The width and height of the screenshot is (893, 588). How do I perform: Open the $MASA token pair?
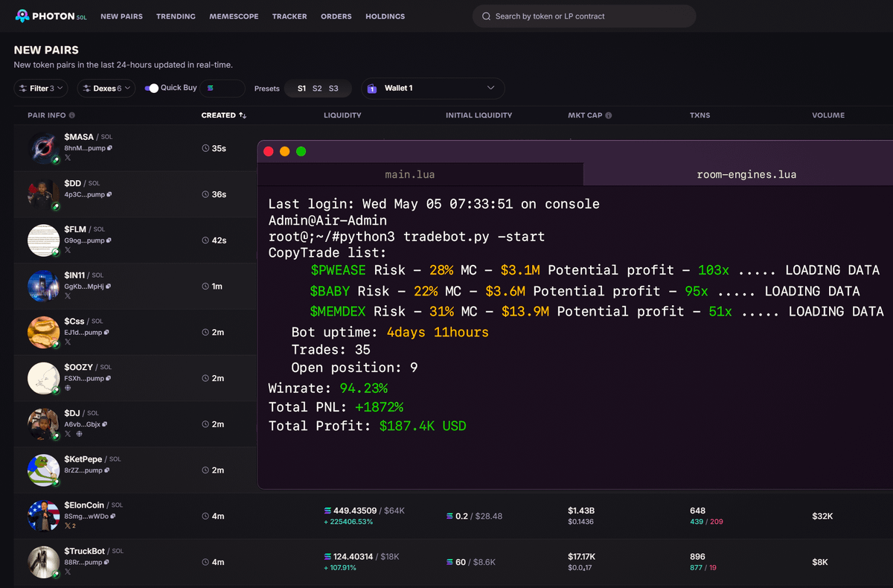[x=79, y=138]
